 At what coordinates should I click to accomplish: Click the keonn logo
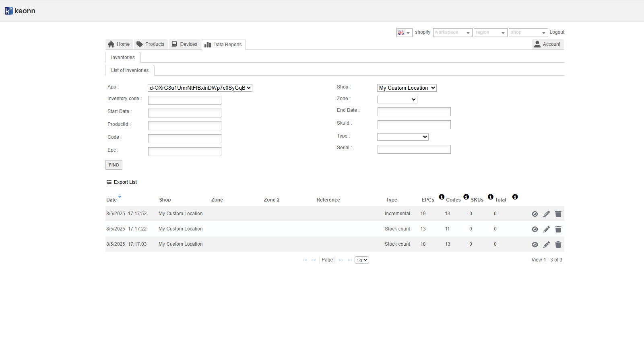[x=20, y=11]
